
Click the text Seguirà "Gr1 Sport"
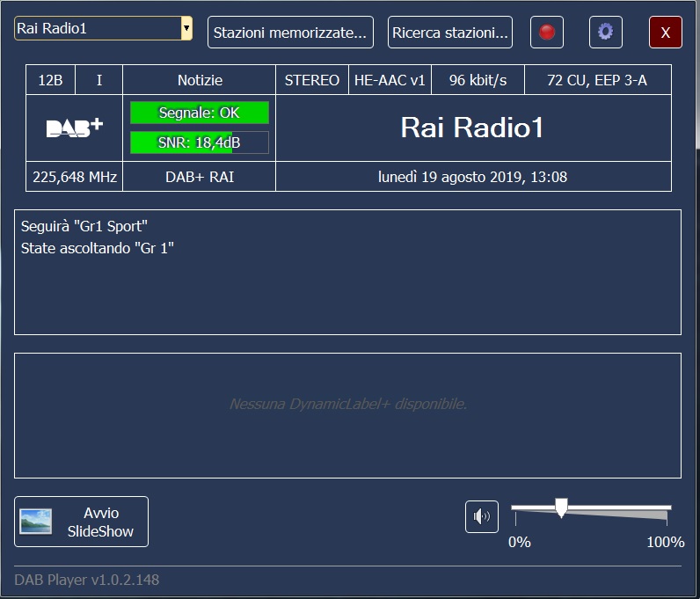84,226
